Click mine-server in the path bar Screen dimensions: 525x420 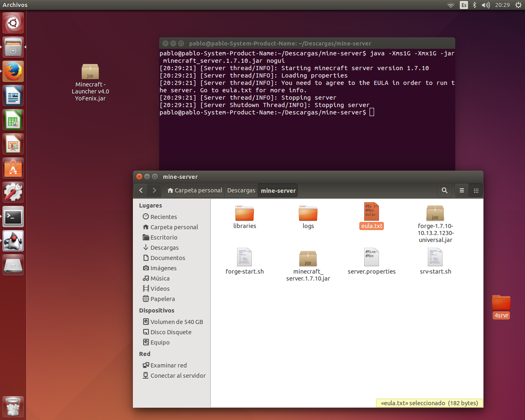point(278,190)
